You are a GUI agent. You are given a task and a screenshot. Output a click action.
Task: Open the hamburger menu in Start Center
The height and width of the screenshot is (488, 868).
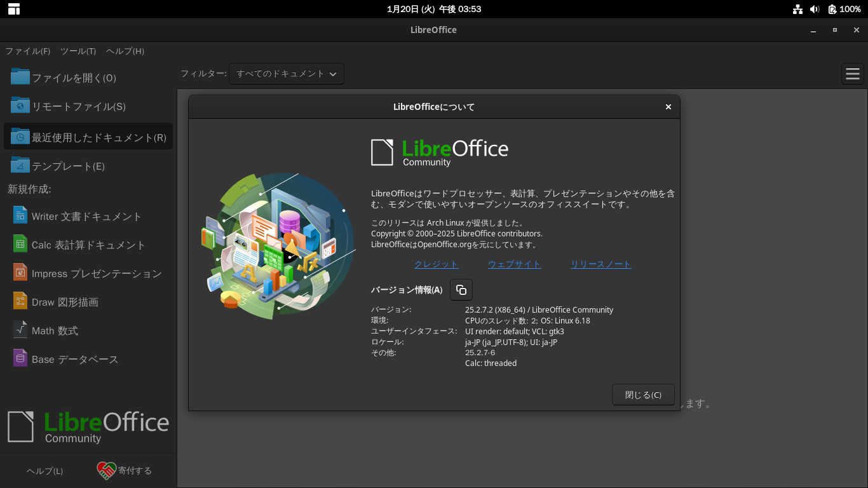(x=852, y=74)
